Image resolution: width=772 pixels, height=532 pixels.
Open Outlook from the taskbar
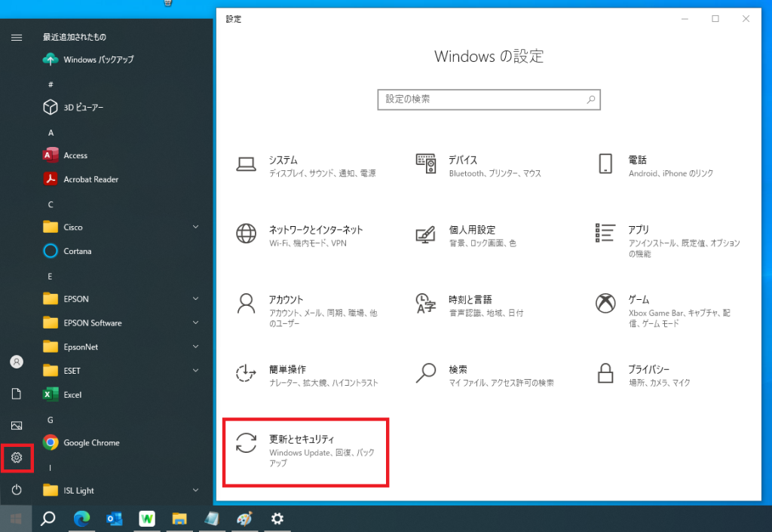(115, 518)
